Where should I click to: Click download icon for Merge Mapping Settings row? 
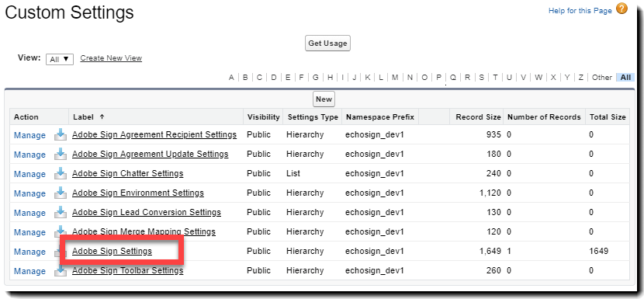61,231
